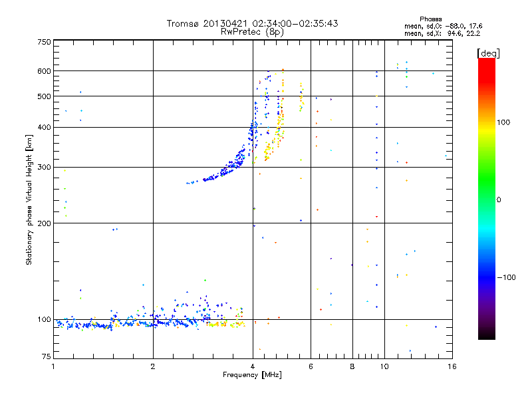Viewport: 532px width, 399px height.
Task: Click the blue F-layer trace near 300 km
Action: pos(227,169)
